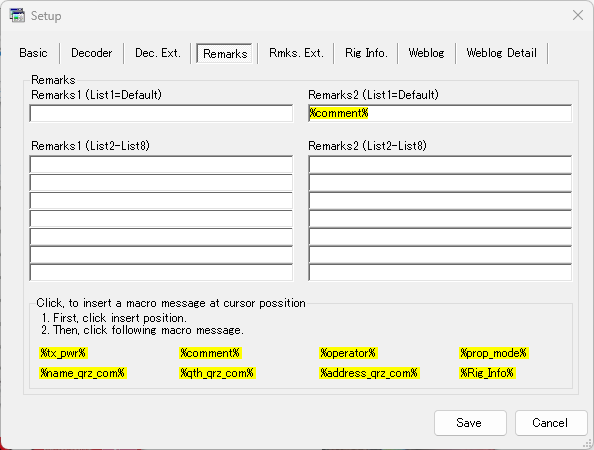This screenshot has width=594, height=450.
Task: Click the sixth Remarks2 (List2-List8) input field
Action: pos(440,255)
